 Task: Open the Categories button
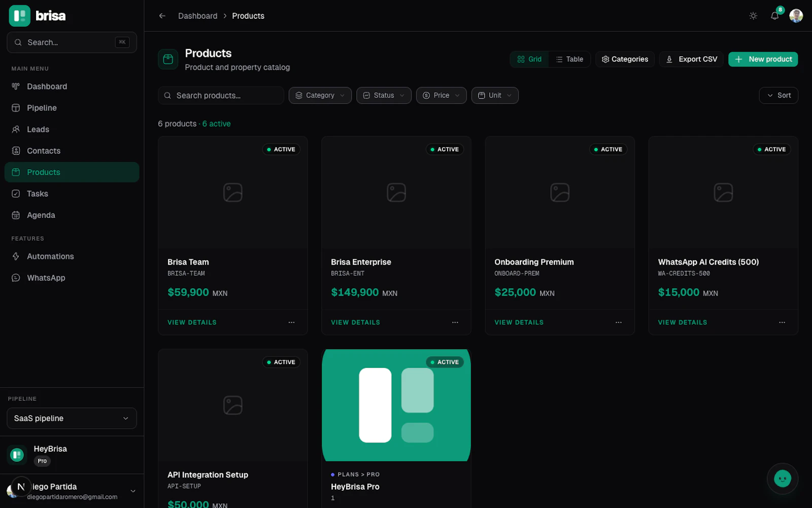[x=625, y=59]
